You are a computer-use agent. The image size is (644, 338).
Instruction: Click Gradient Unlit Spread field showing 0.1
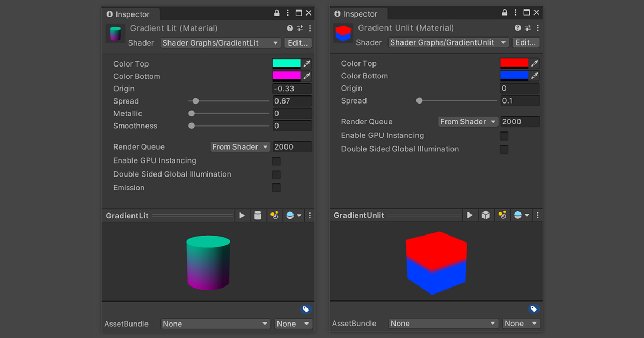[x=519, y=100]
